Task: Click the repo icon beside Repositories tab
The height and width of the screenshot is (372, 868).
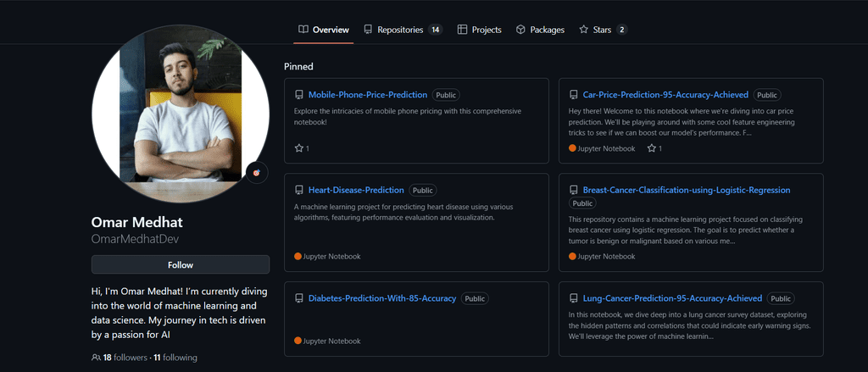Action: [368, 30]
